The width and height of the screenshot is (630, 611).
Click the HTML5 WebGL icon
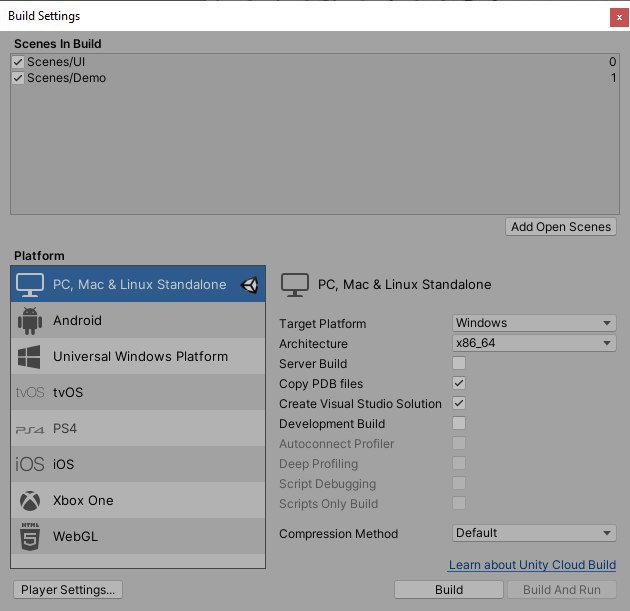[30, 536]
